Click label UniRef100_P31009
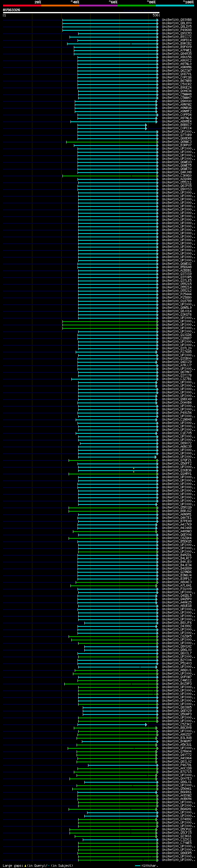The width and height of the screenshot is (197, 868). [x=176, y=589]
